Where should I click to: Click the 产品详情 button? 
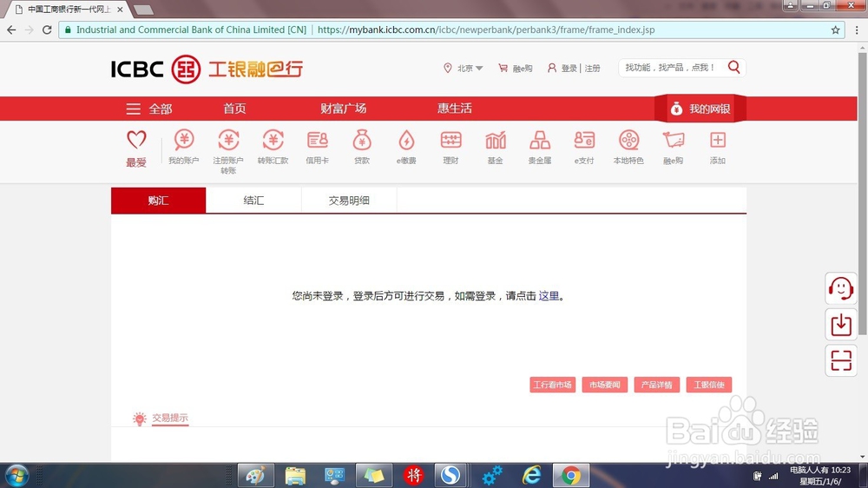tap(656, 385)
